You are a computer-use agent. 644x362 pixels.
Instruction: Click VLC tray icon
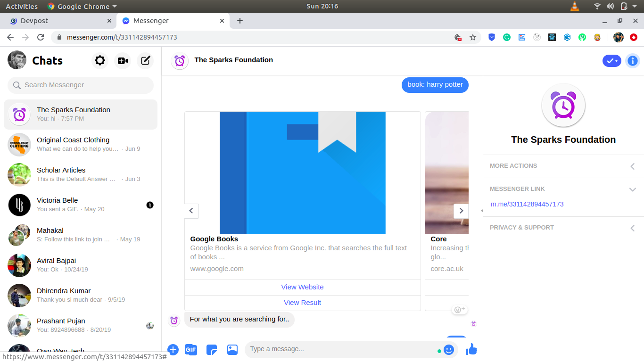[x=574, y=6]
